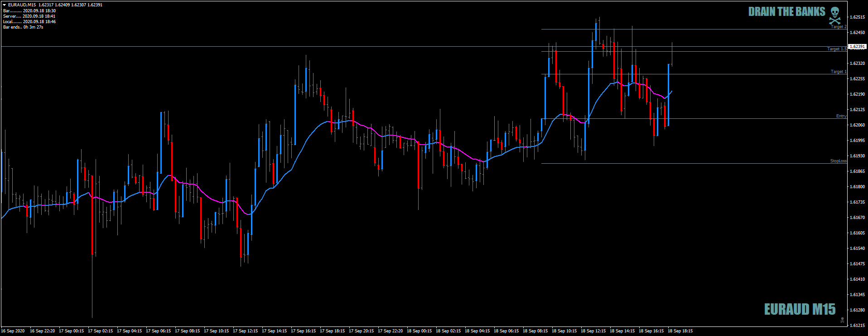The height and width of the screenshot is (336, 868).
Task: Click the '17 Sep 18:15' time axis label
Action: (333, 331)
